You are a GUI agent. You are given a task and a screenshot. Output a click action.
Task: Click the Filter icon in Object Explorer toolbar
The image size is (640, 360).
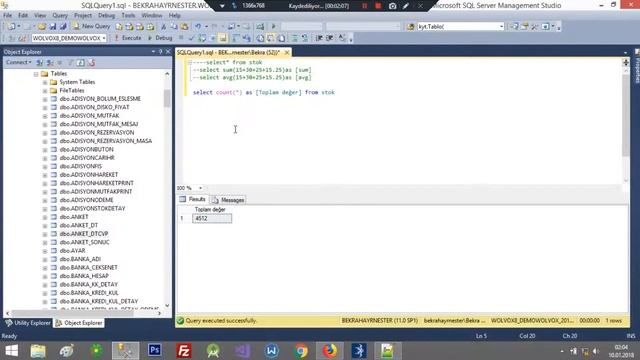point(70,63)
